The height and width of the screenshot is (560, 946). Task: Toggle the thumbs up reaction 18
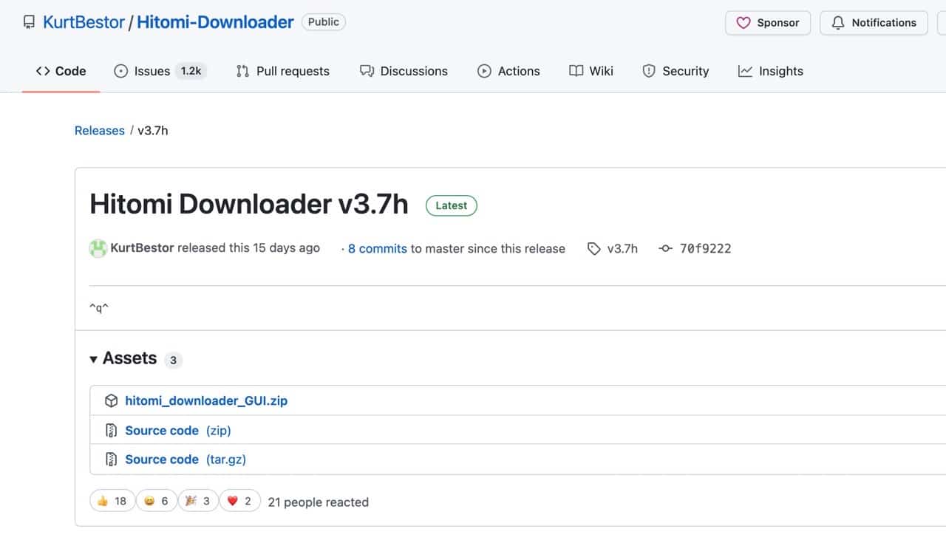112,501
